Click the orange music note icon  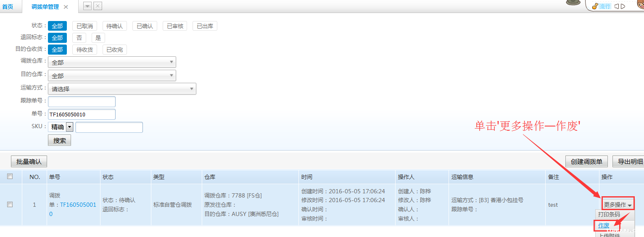pyautogui.click(x=595, y=6)
